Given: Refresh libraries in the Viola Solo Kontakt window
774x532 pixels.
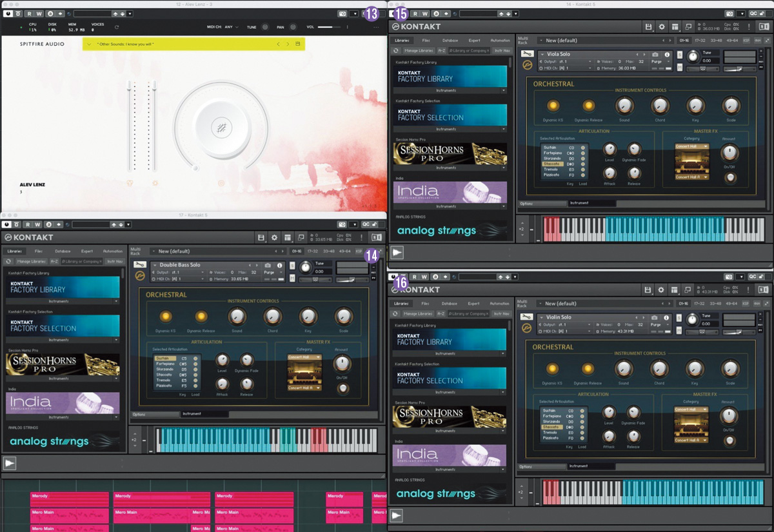Looking at the screenshot, I should pos(396,50).
